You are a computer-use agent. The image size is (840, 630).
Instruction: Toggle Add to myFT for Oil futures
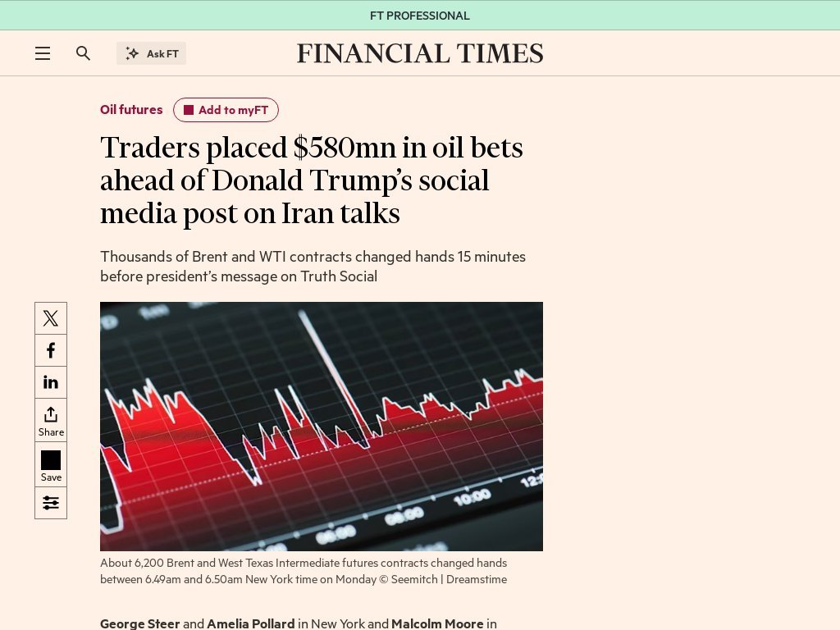[x=226, y=109]
